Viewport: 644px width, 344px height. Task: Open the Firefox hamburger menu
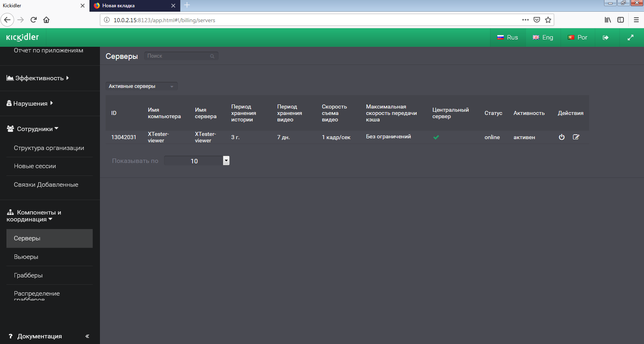pos(636,20)
